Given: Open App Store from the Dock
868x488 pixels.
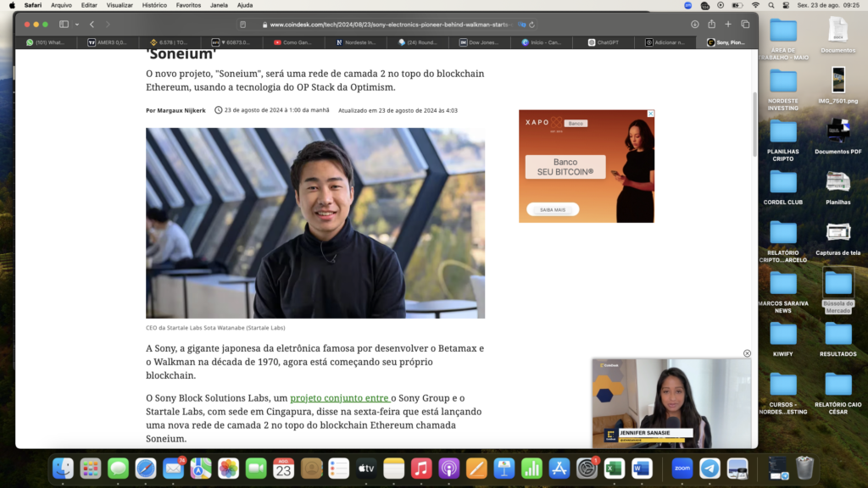Looking at the screenshot, I should tap(559, 469).
